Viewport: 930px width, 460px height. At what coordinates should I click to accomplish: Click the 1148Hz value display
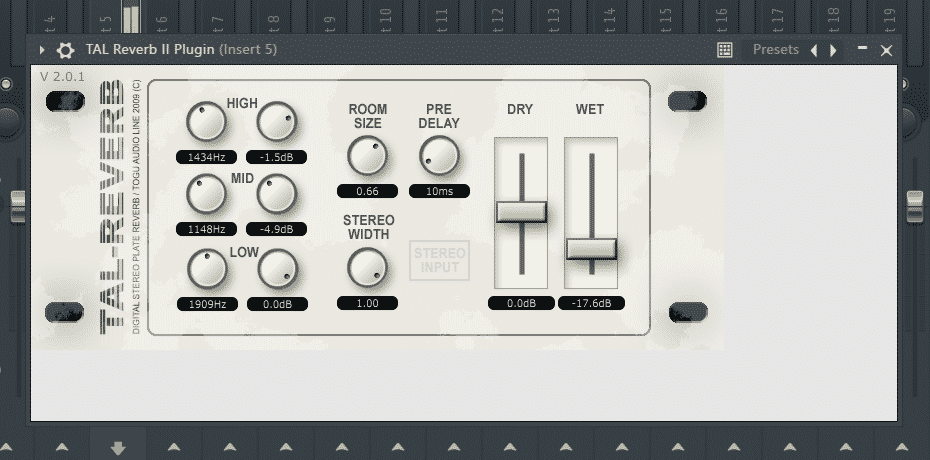point(206,229)
